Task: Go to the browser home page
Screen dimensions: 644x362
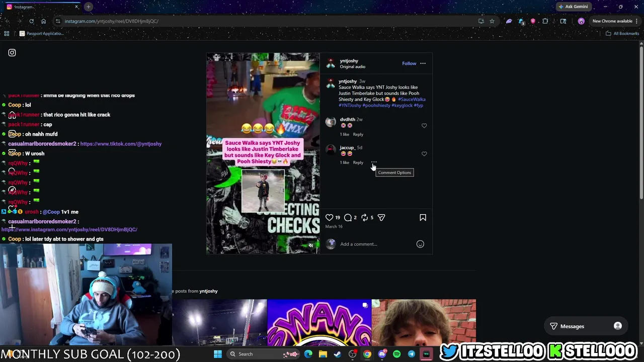Action: [43, 21]
